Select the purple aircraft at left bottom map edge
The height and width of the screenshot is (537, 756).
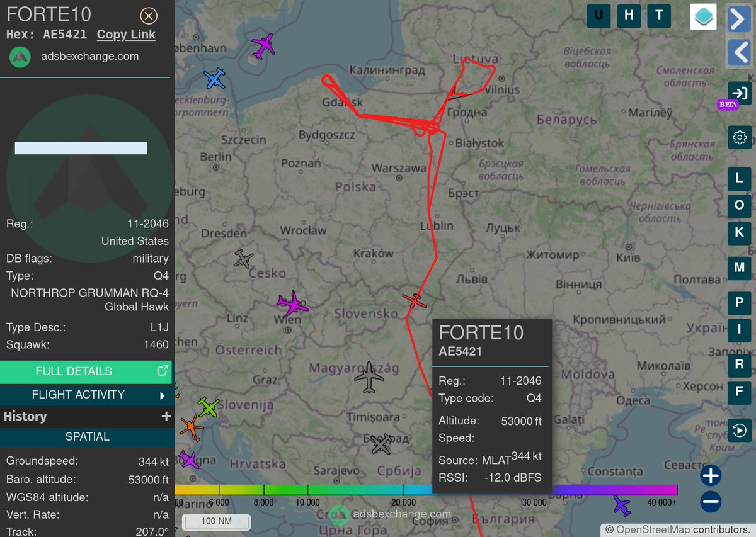tap(188, 460)
